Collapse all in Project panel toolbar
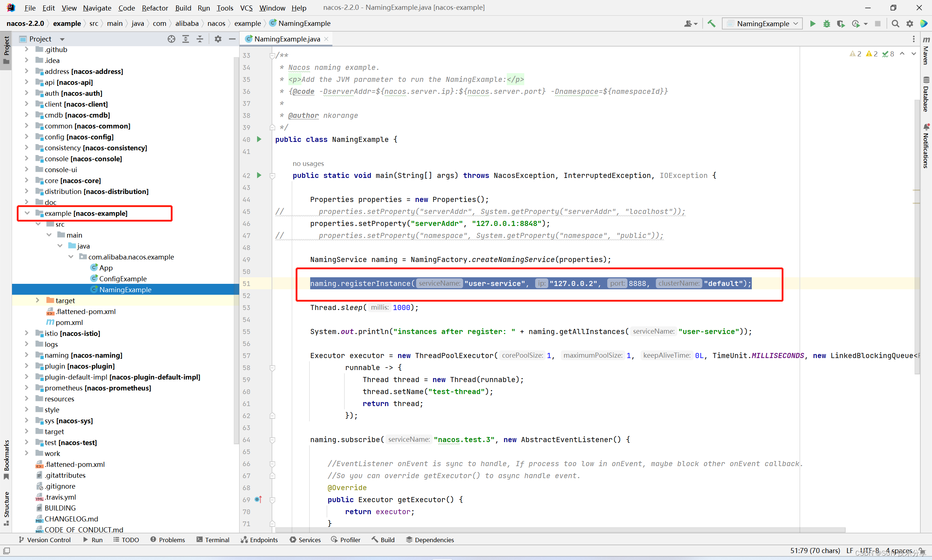Screen dimensions: 932x560 pos(200,39)
